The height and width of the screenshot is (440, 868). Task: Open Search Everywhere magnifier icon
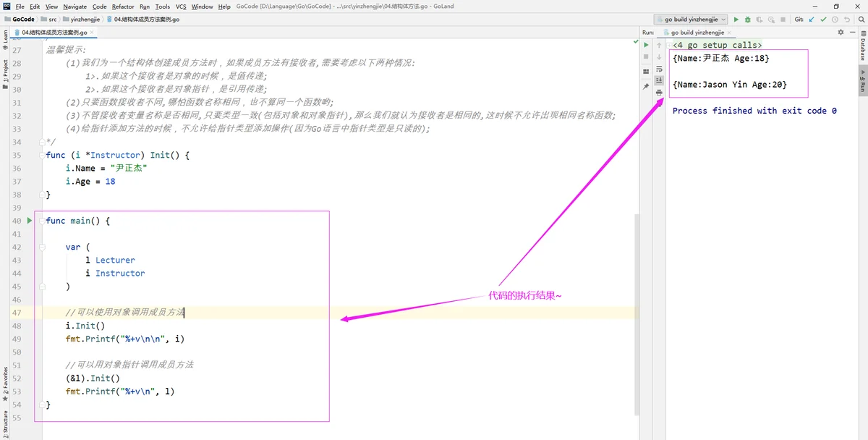pos(860,20)
